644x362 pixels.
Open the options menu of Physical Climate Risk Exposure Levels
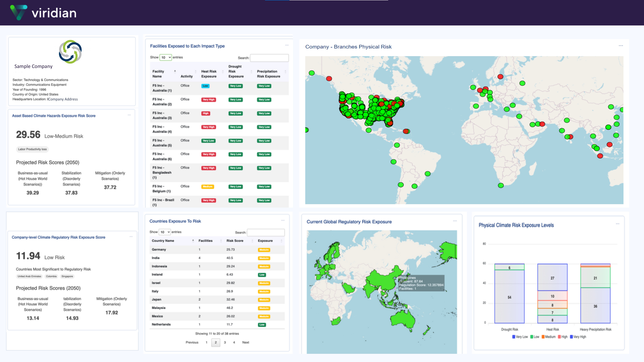pyautogui.click(x=617, y=224)
